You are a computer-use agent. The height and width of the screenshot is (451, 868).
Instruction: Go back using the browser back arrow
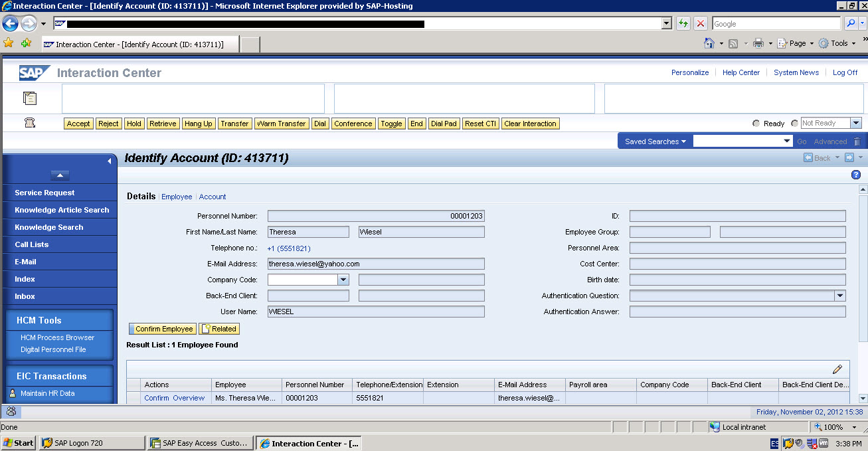(x=10, y=23)
